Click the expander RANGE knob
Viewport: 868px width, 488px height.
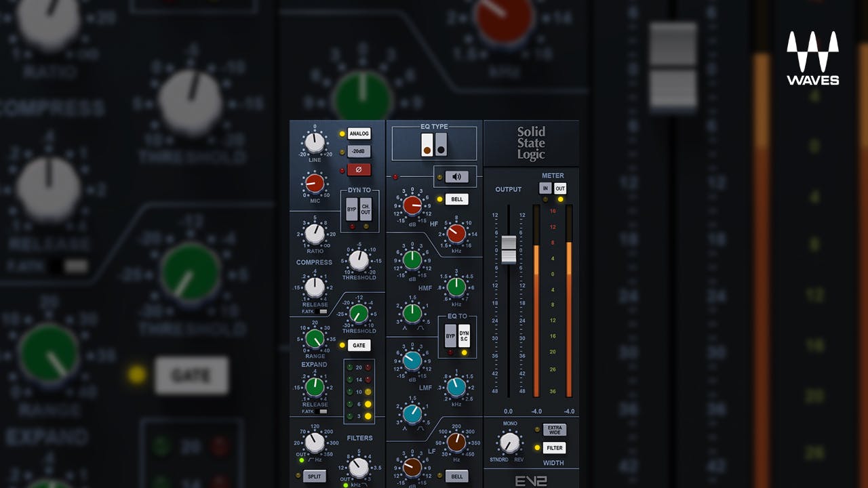315,339
